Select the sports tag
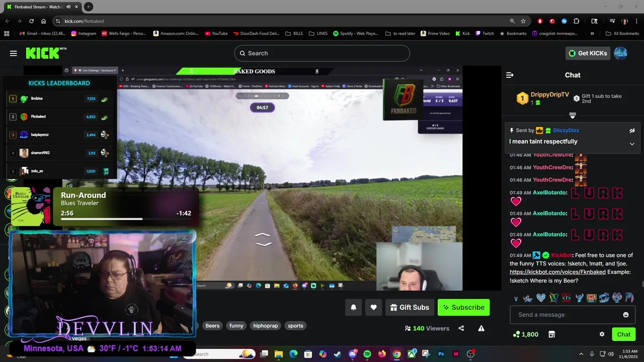The height and width of the screenshot is (362, 644). (295, 326)
